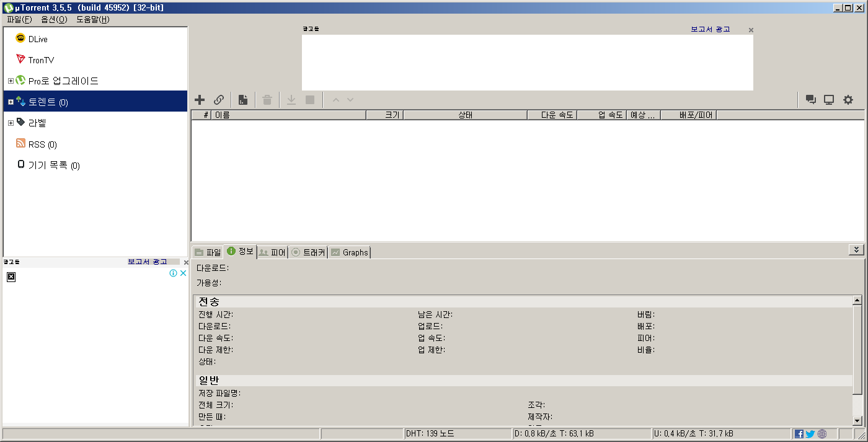Image resolution: width=868 pixels, height=442 pixels.
Task: Switch to the '정보' tab
Action: click(x=240, y=251)
